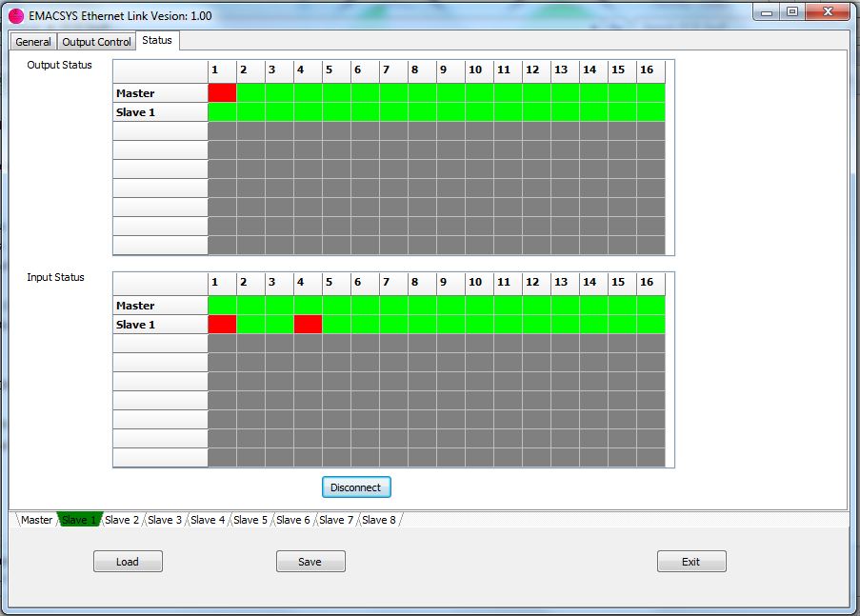
Task: Click the Save button
Action: [x=310, y=562]
